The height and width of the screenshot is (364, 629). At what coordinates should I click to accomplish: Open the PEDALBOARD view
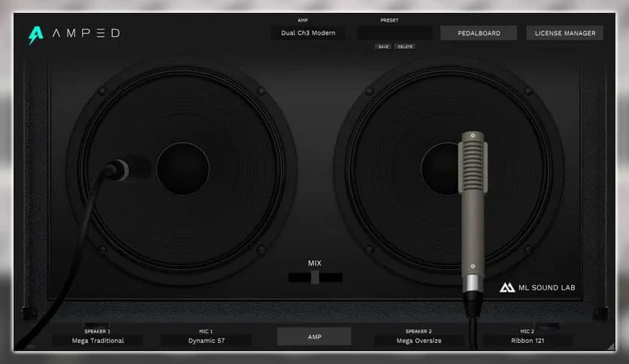point(479,33)
